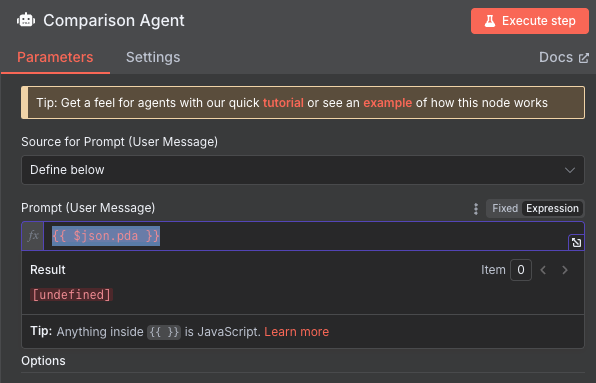Go to next result item arrow
Screen dimensions: 596x383
coord(565,270)
